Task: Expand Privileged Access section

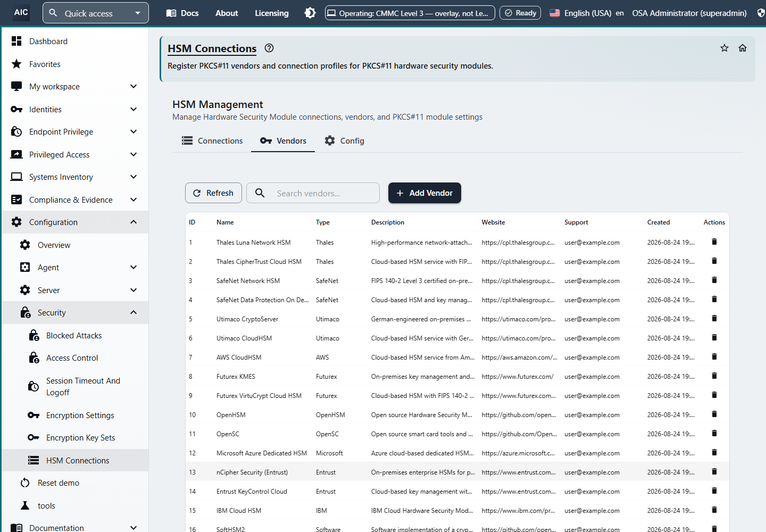Action: tap(75, 154)
